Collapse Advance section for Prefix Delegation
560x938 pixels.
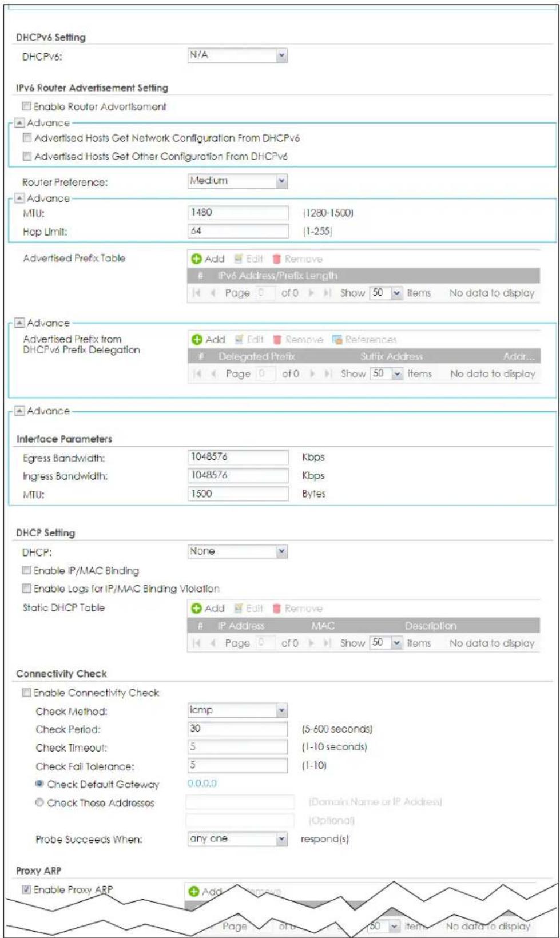coord(19,323)
